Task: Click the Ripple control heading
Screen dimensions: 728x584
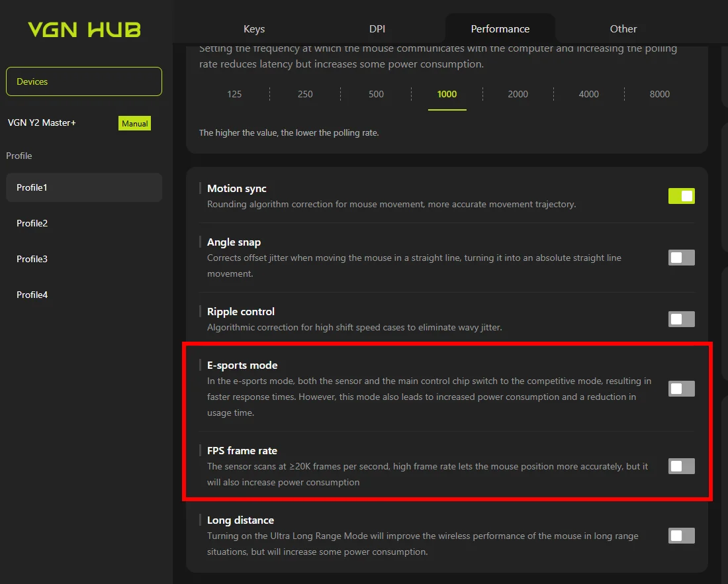Action: 241,311
